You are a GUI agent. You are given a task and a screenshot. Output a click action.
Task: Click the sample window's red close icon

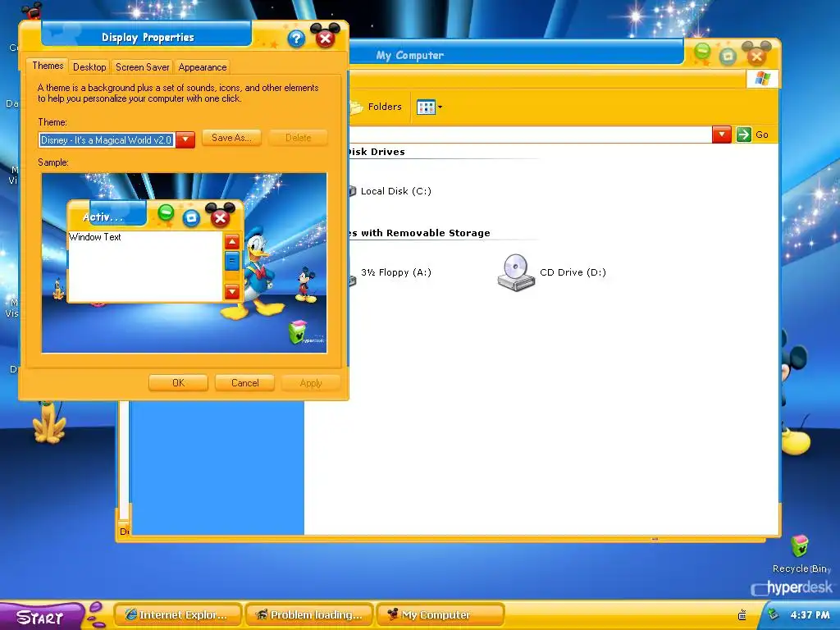[x=220, y=217]
